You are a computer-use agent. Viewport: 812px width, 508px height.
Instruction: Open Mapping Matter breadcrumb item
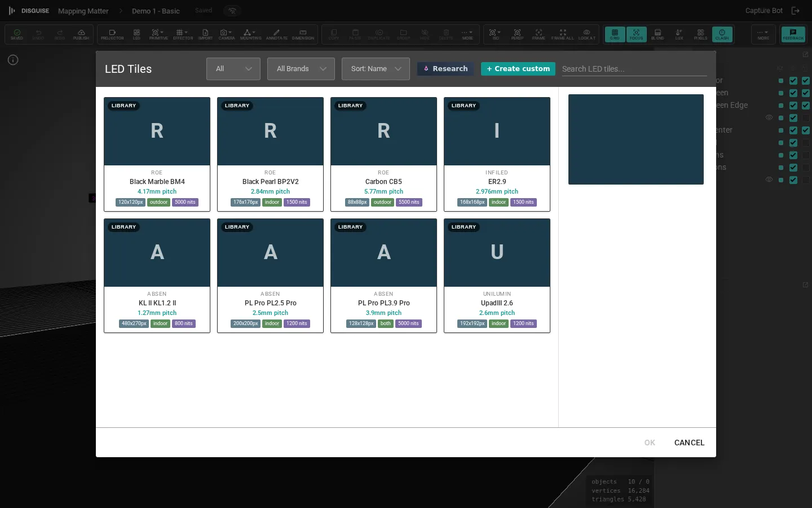[83, 11]
